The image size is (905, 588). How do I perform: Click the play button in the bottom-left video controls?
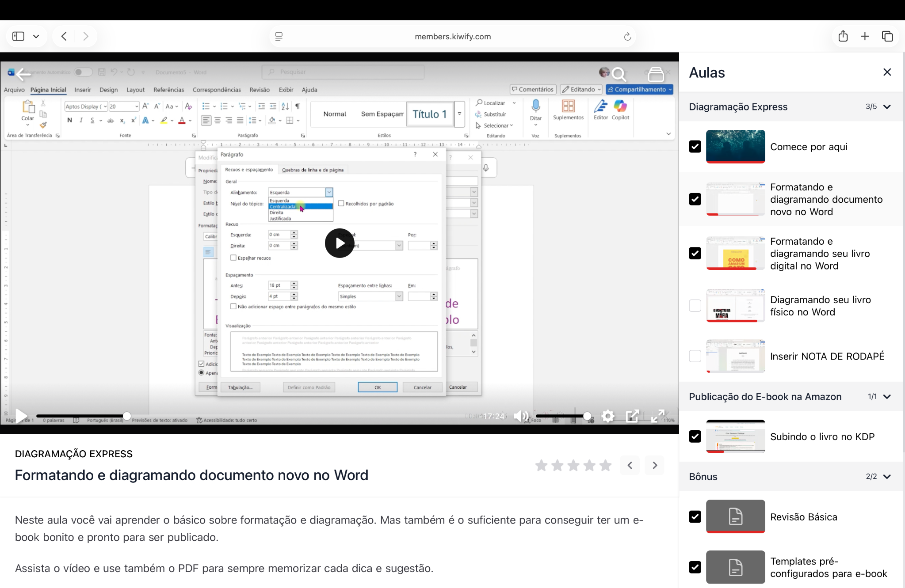coord(20,416)
